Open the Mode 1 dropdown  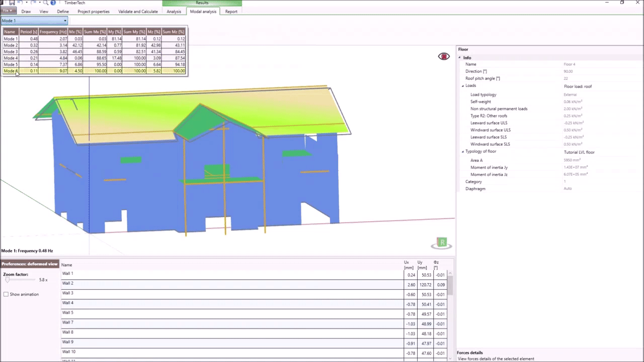34,21
